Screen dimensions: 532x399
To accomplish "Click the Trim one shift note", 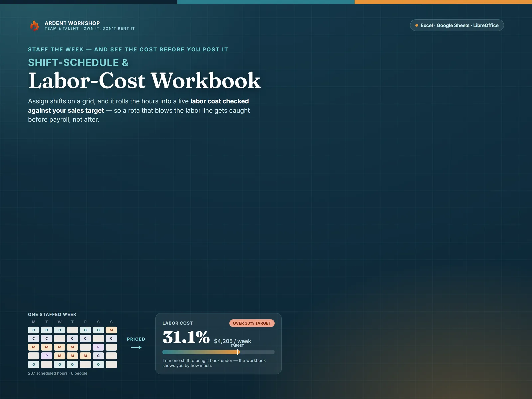I will (x=214, y=363).
